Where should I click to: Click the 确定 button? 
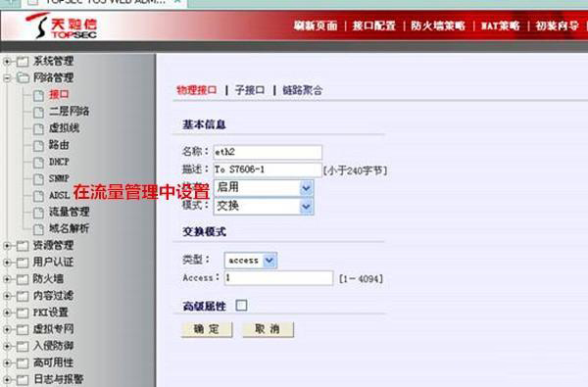point(207,329)
